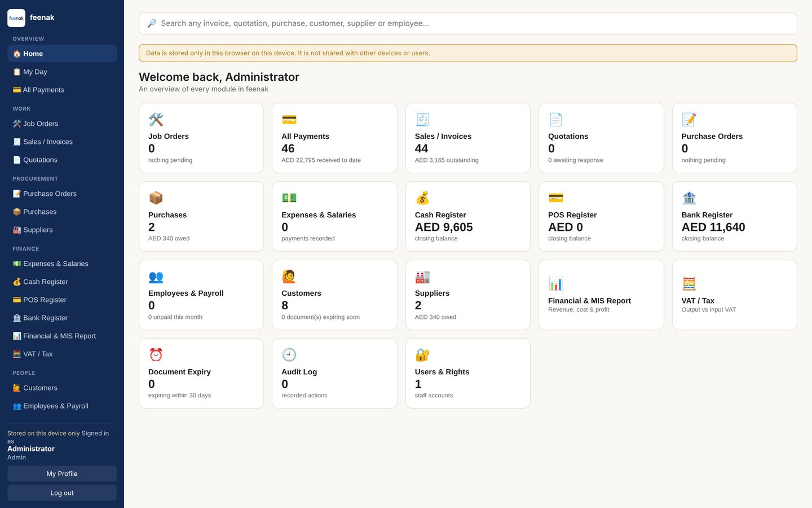This screenshot has width=812, height=508.
Task: Click the Expenses & Salaries card cash icon
Action: pos(289,198)
